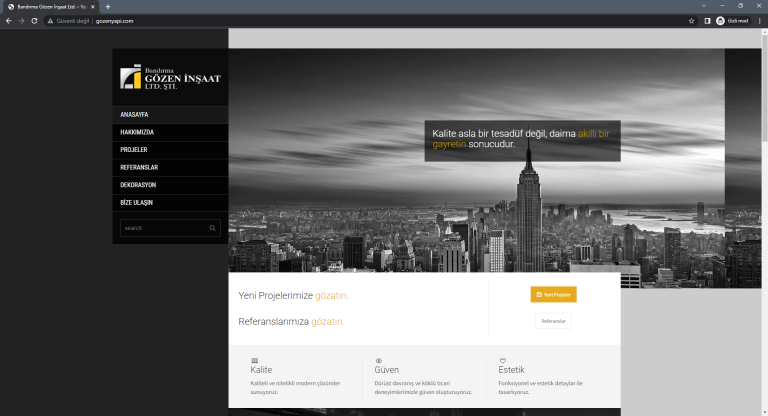This screenshot has width=768, height=416.
Task: Click 'Kaliteli ve nitelikli modern çözümler' description
Action: pyautogui.click(x=295, y=388)
